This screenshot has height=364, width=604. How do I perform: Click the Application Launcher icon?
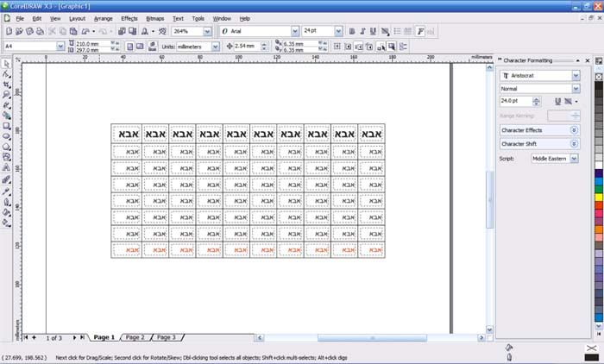[x=145, y=31]
